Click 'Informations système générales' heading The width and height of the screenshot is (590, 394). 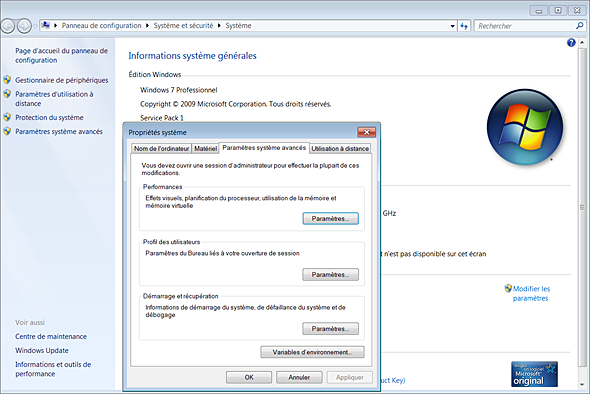click(x=192, y=56)
